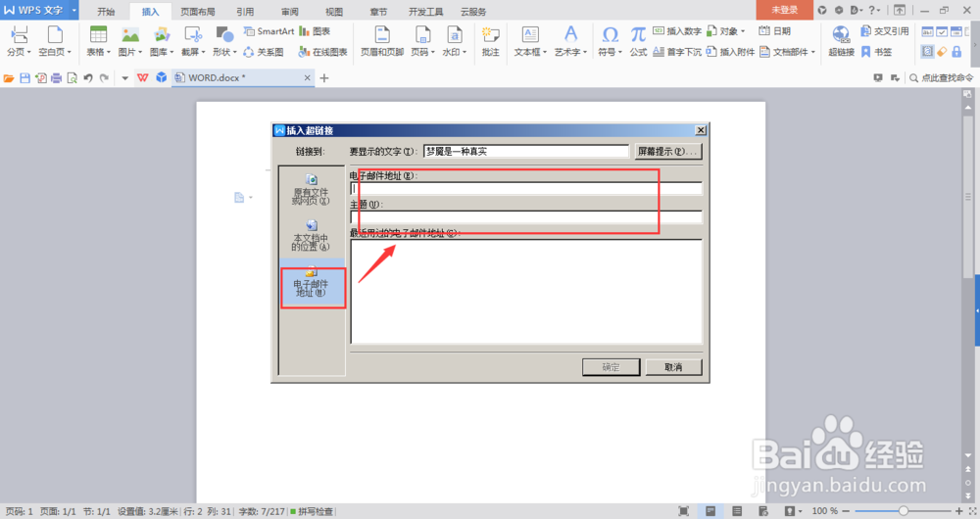Insert a bookmark (书签)
Screen dimensions: 980x519
tap(876, 52)
